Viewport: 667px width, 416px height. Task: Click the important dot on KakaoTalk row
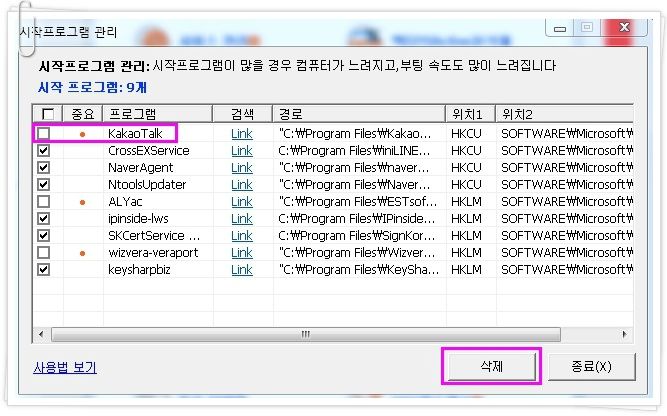point(83,134)
